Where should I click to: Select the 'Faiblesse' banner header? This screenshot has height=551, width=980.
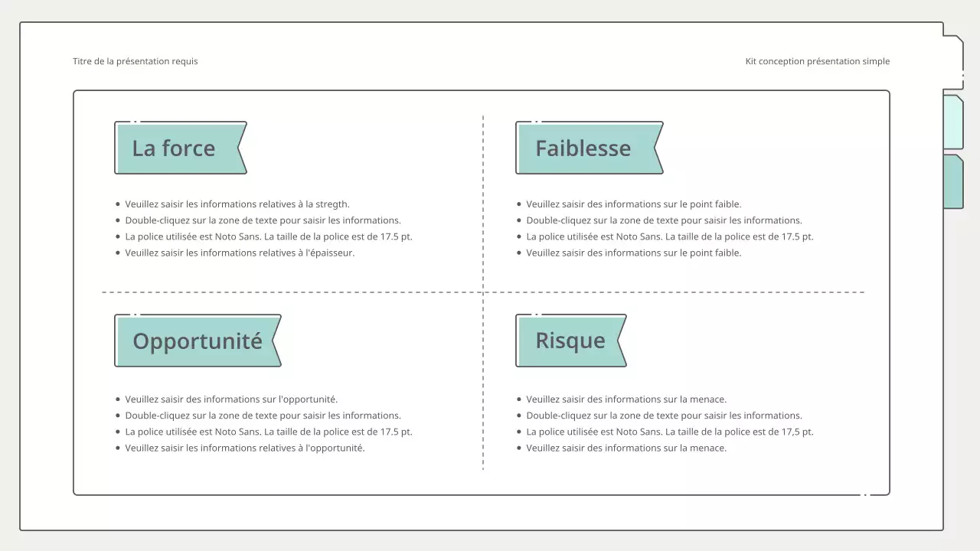[x=584, y=148]
